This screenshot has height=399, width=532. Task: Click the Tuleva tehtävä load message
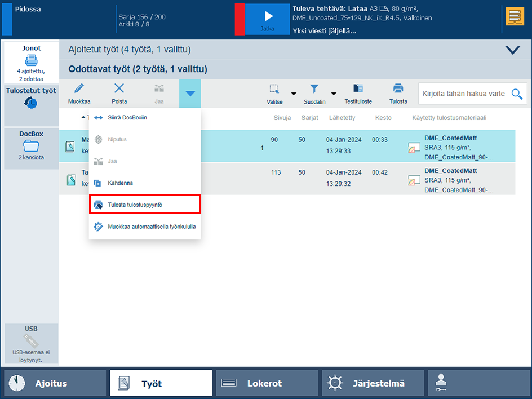coord(362,13)
